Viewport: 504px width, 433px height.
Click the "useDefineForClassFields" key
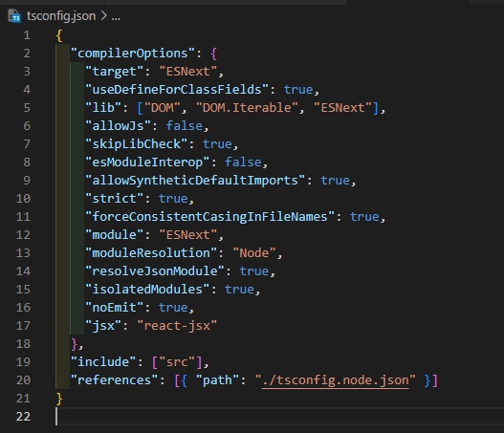(177, 90)
